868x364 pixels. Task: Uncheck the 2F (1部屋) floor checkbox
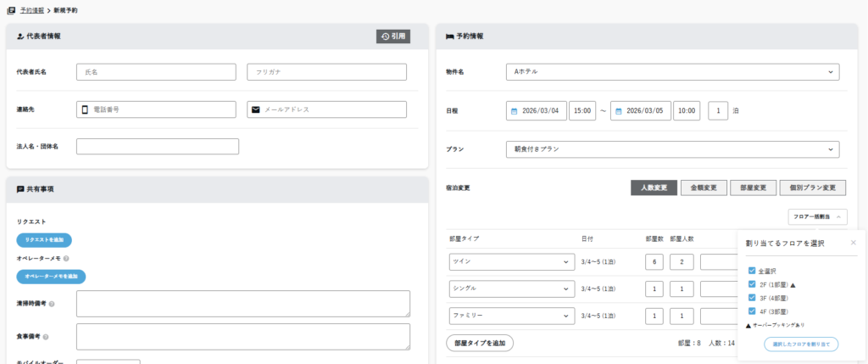752,284
